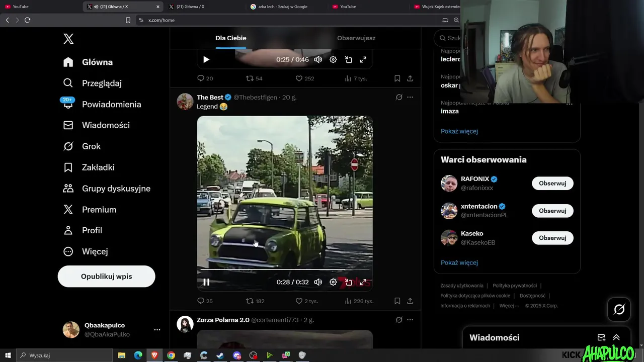Viewport: 644px width, 362px height.
Task: Like the top post with 252 likes
Action: 304,78
